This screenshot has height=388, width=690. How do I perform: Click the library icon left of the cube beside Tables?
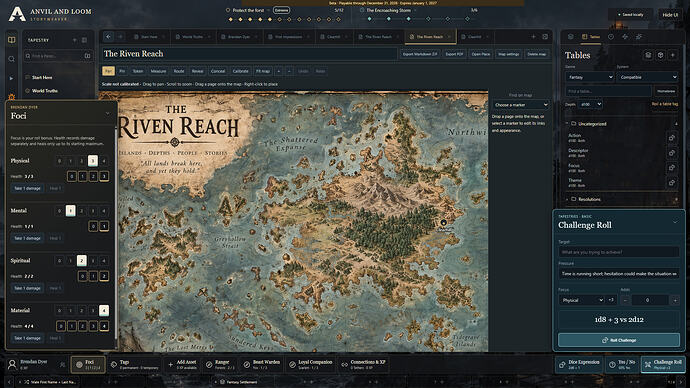pyautogui.click(x=648, y=55)
